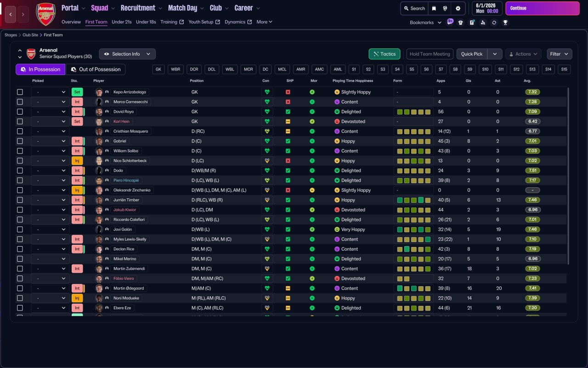Screen dimensions: 588x368
Task: Click the Arsenal club crest in top bar
Action: (45, 14)
